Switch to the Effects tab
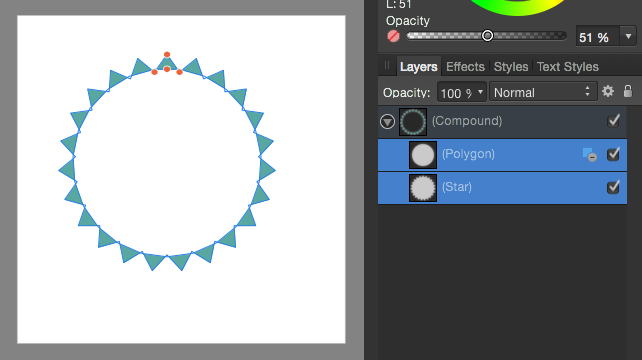 coord(465,67)
